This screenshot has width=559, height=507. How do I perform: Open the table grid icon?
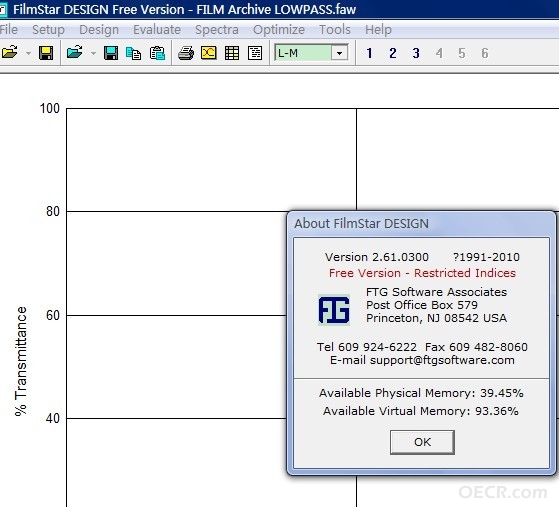[x=232, y=53]
